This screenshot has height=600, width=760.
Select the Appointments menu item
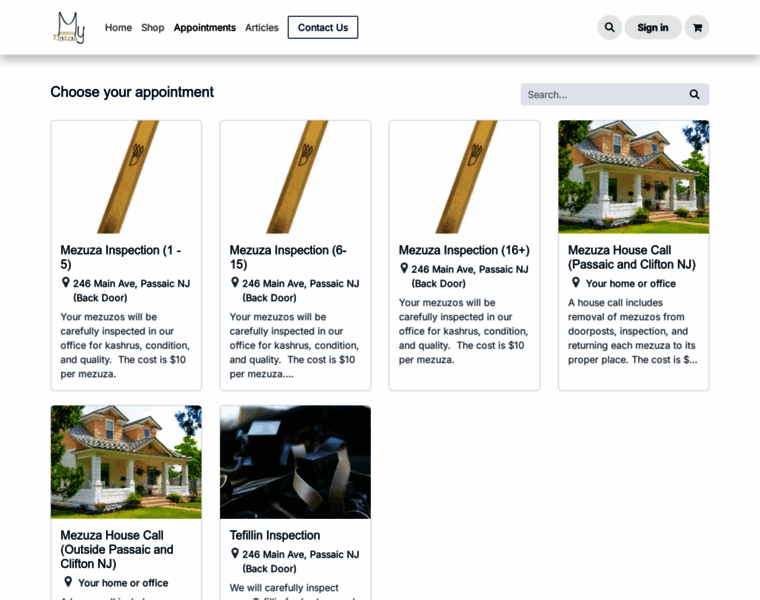(205, 28)
